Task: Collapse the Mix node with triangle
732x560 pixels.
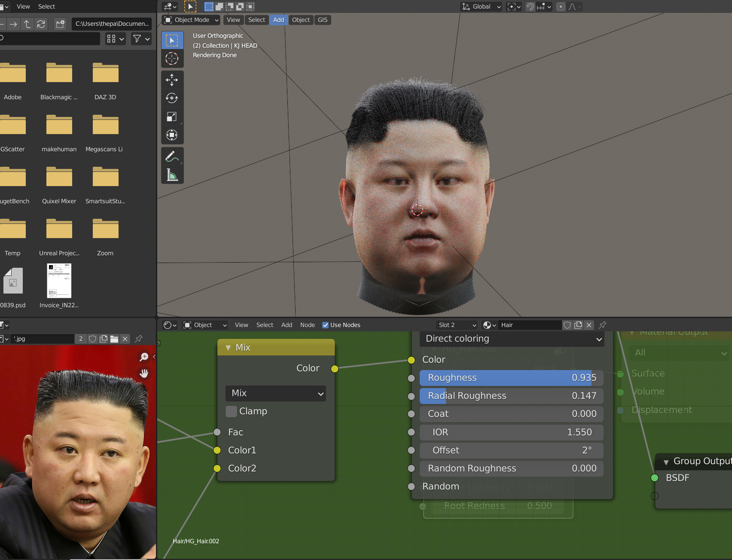Action: [x=228, y=348]
